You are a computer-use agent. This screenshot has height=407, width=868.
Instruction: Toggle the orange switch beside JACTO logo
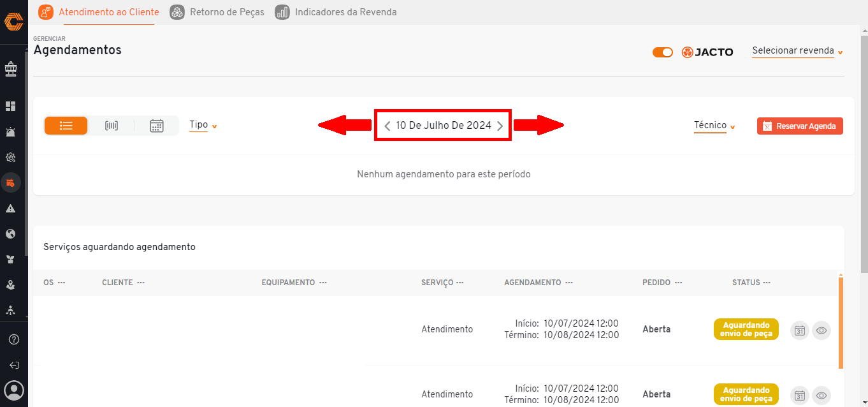coord(663,52)
